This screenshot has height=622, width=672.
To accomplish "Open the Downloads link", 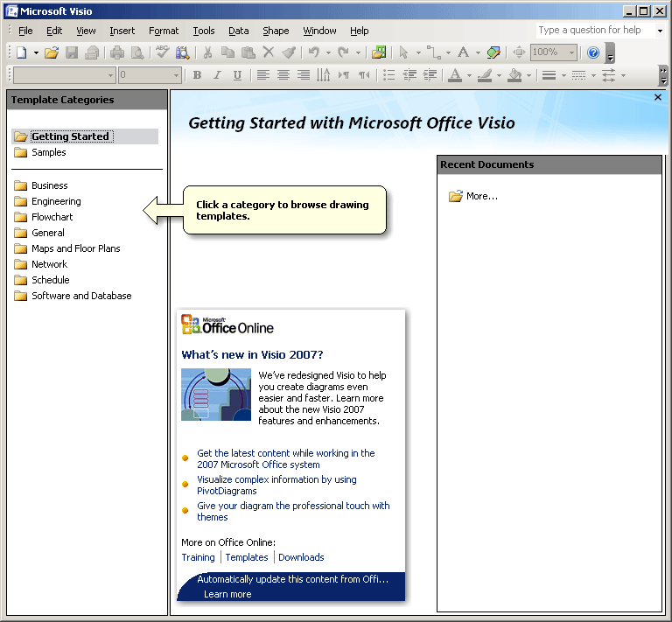I will point(301,557).
